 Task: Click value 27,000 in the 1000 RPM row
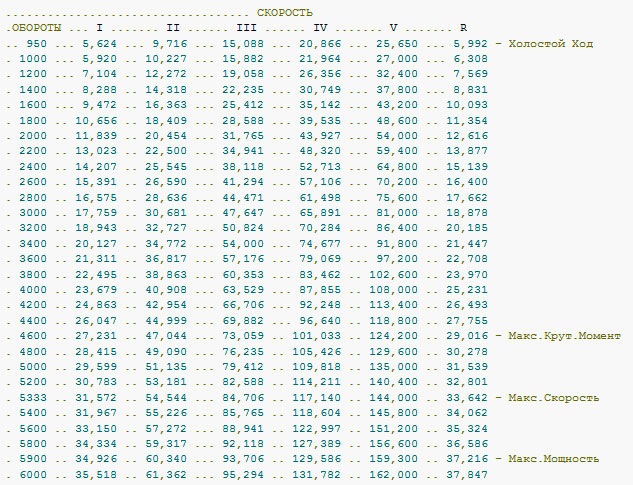[397, 59]
